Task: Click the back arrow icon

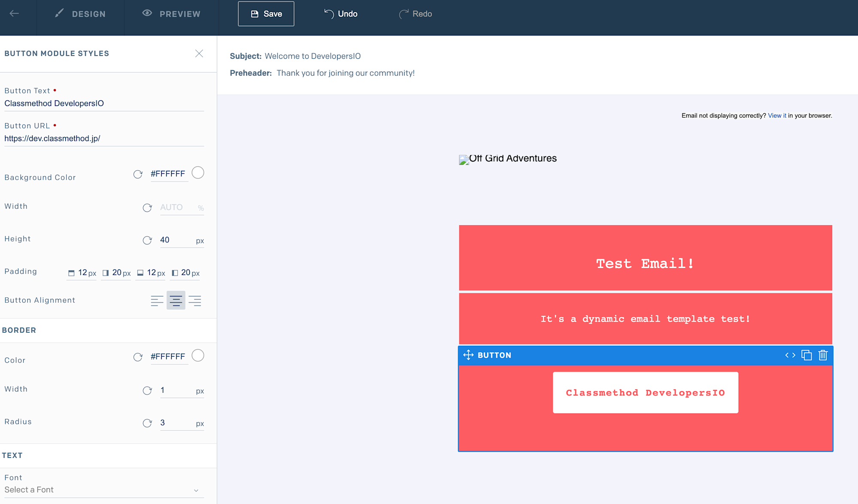Action: tap(14, 14)
